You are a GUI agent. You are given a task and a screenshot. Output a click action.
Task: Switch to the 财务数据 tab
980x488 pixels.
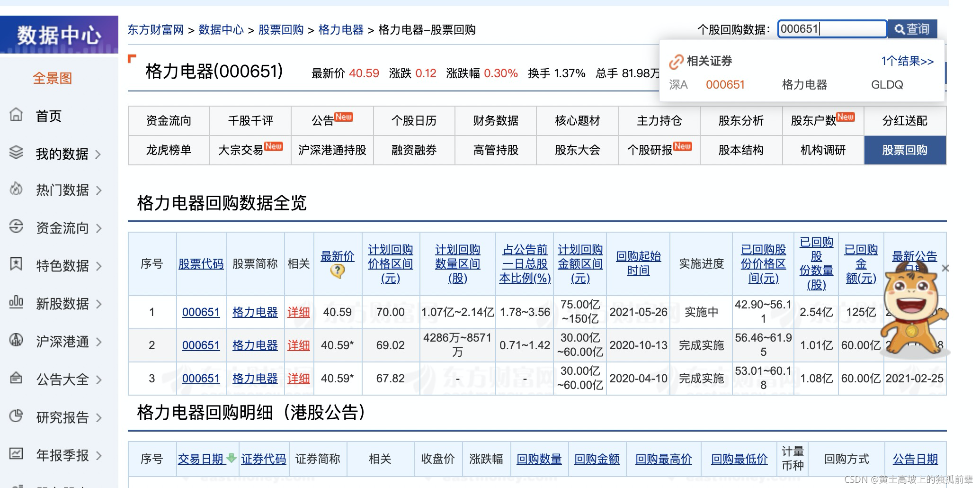(495, 121)
